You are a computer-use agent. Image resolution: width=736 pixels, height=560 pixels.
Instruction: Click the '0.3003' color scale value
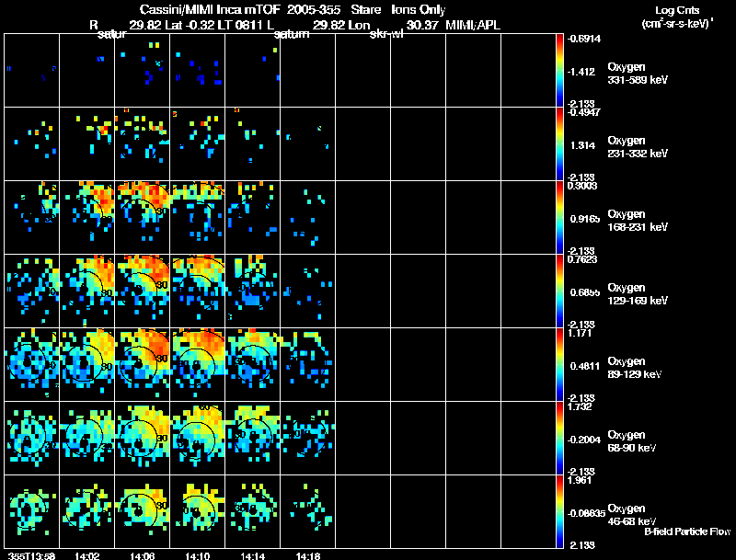[x=582, y=186]
